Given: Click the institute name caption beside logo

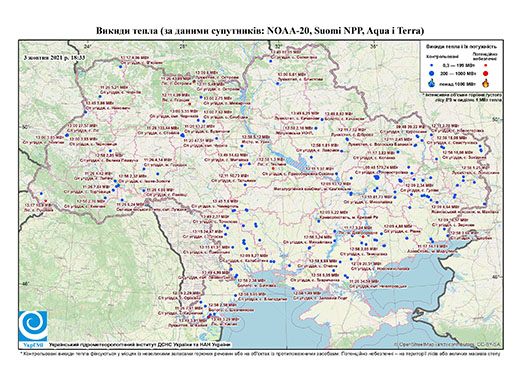Looking at the screenshot, I should tap(140, 345).
